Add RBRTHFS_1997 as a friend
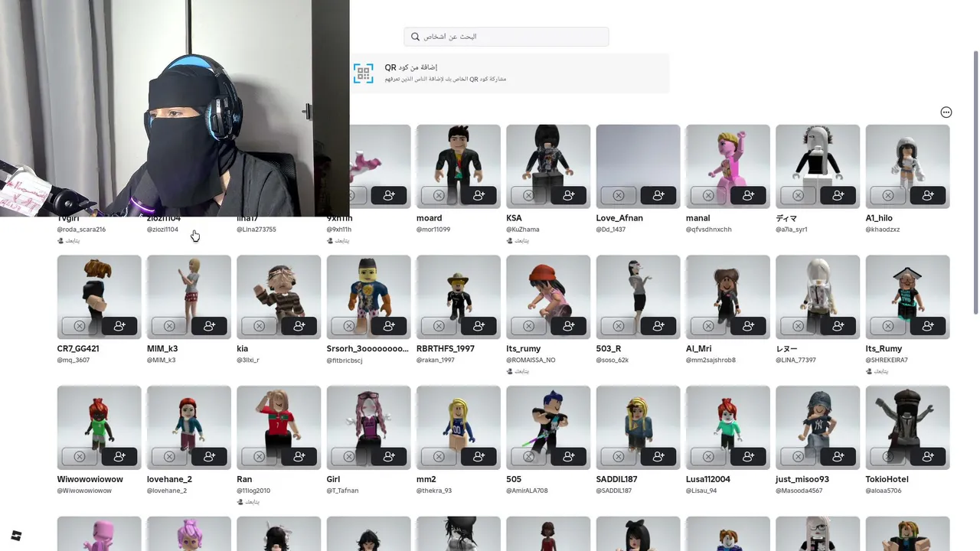The height and width of the screenshot is (551, 980). [x=479, y=326]
